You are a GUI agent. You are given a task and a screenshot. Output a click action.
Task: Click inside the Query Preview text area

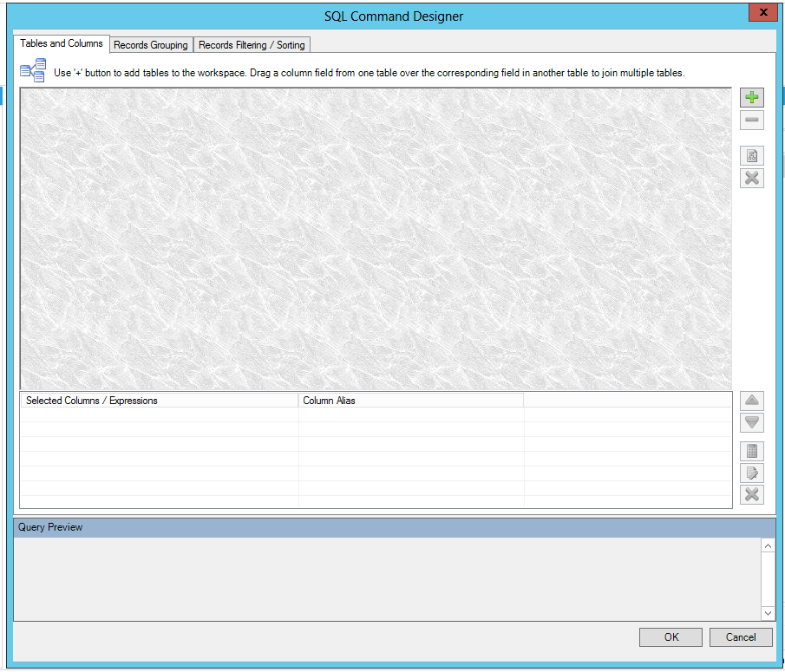(387, 579)
